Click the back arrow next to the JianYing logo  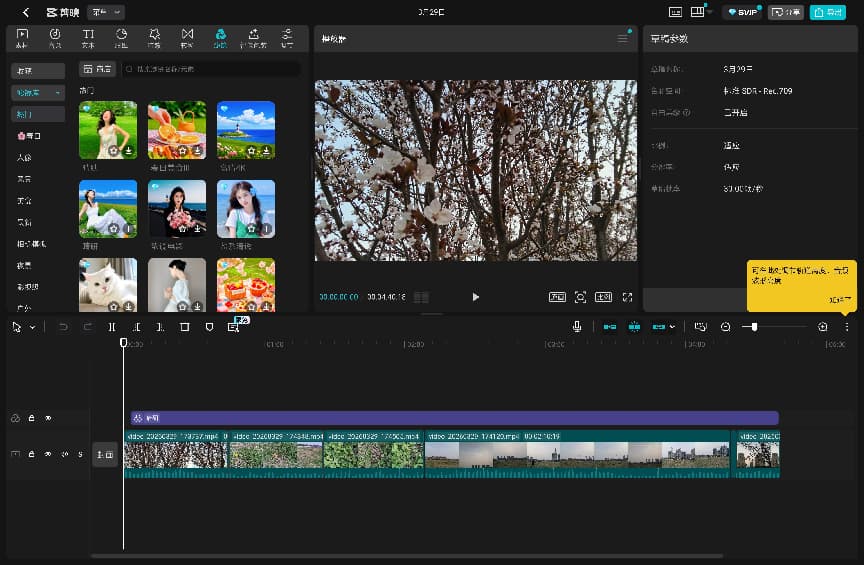point(25,12)
